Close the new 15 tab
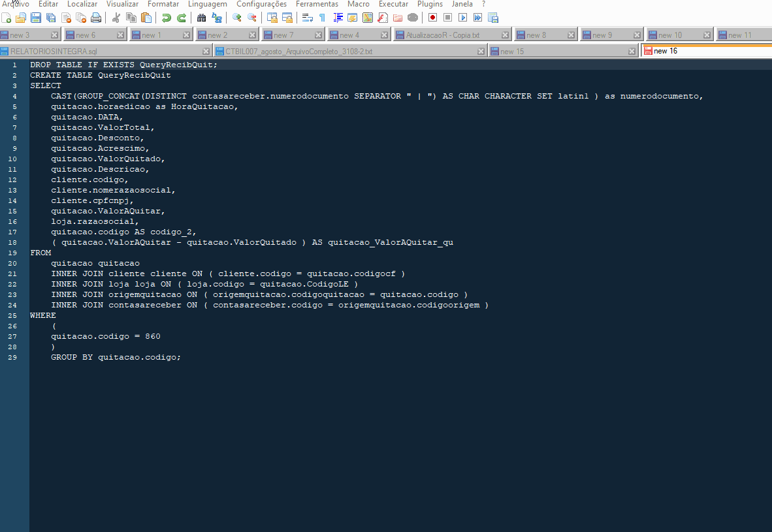Screen dimensions: 772x532 coord(632,51)
